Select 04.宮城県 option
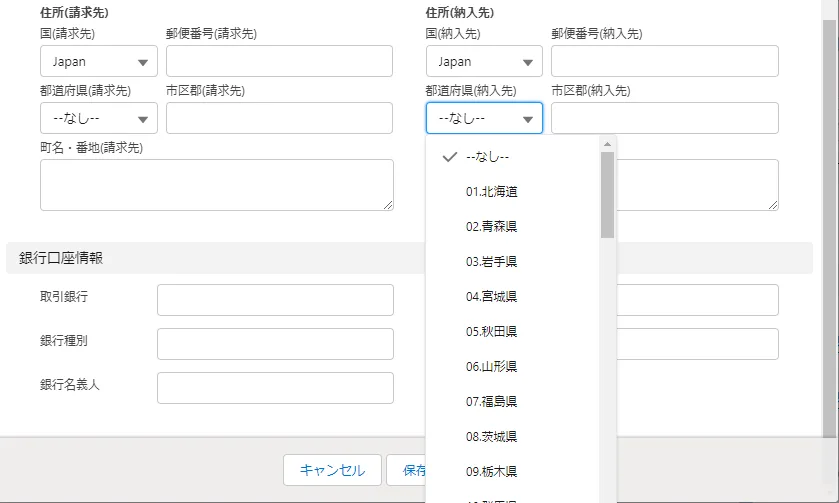Screen dimensions: 839x503 [x=491, y=297]
